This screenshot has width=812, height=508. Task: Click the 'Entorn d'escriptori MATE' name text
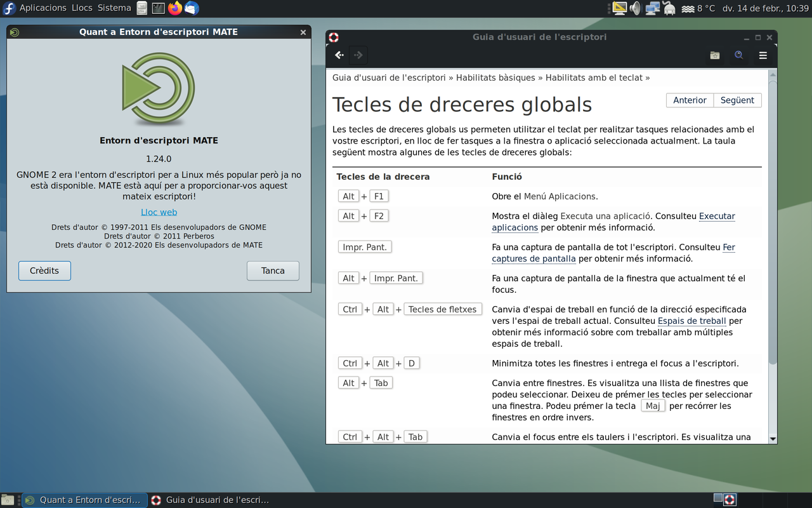coord(159,140)
